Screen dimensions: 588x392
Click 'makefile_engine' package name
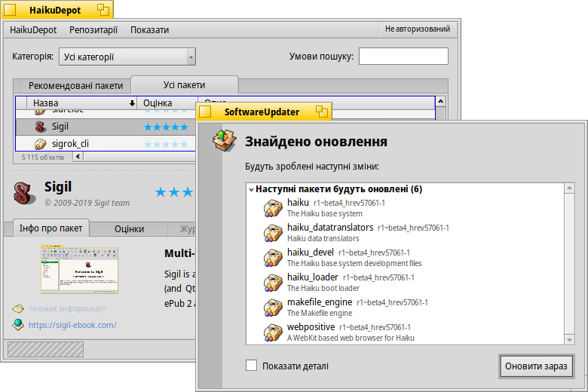[x=320, y=302]
